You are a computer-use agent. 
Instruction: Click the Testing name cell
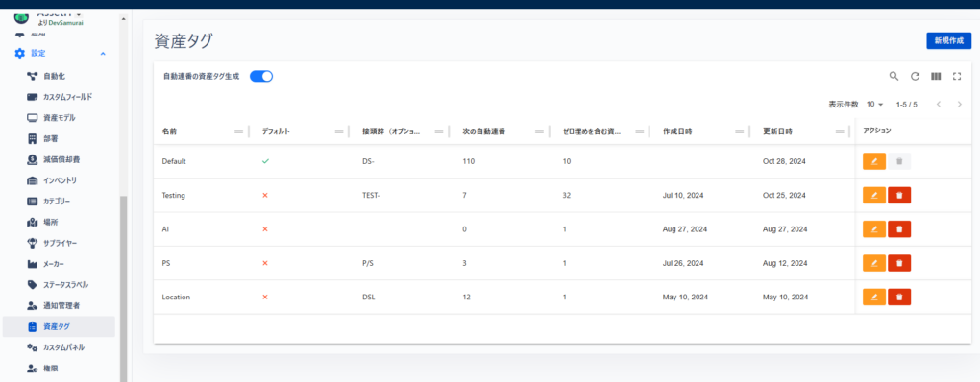point(174,196)
